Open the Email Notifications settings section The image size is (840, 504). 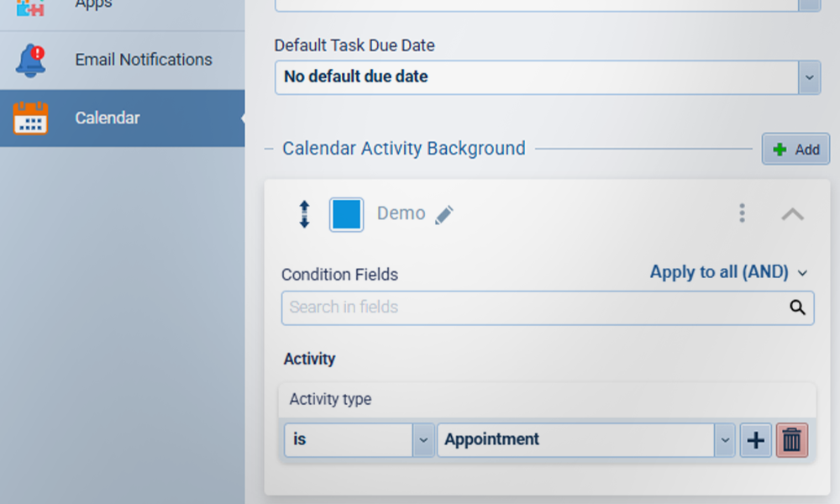[143, 60]
